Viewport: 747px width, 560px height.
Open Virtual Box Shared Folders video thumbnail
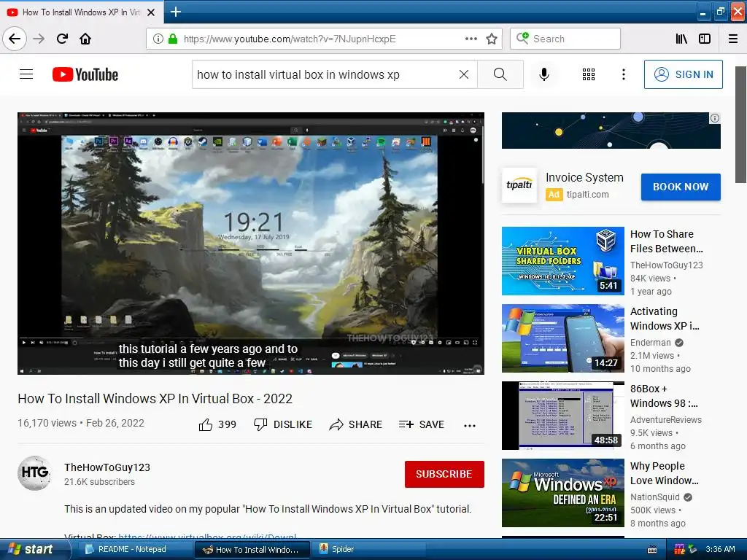point(562,261)
